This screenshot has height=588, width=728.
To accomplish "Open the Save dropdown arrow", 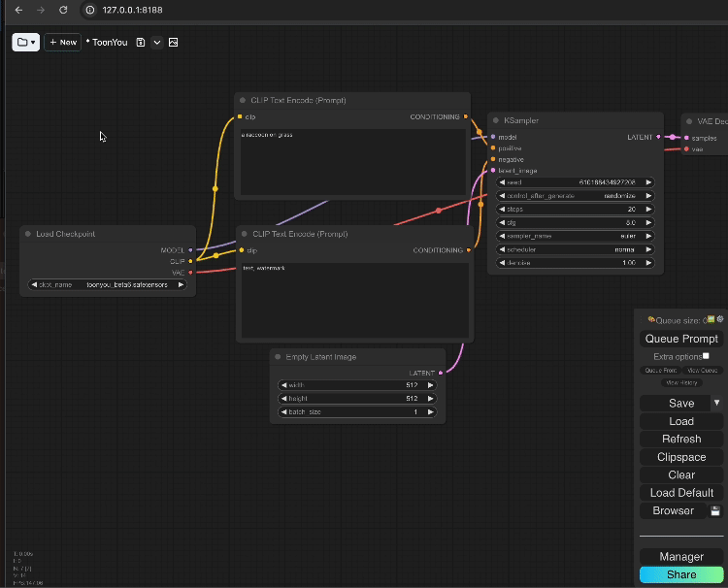I will click(717, 403).
